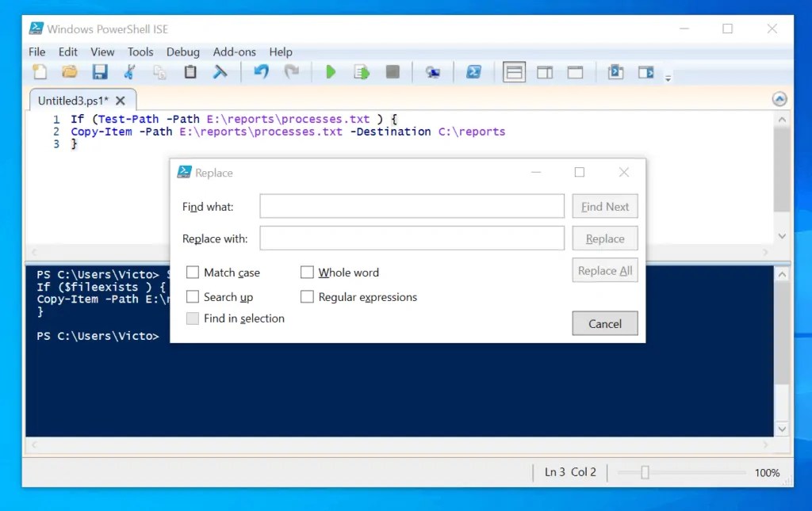Collapse the script pane using the up-arrow button
This screenshot has height=511, width=812.
pos(779,98)
